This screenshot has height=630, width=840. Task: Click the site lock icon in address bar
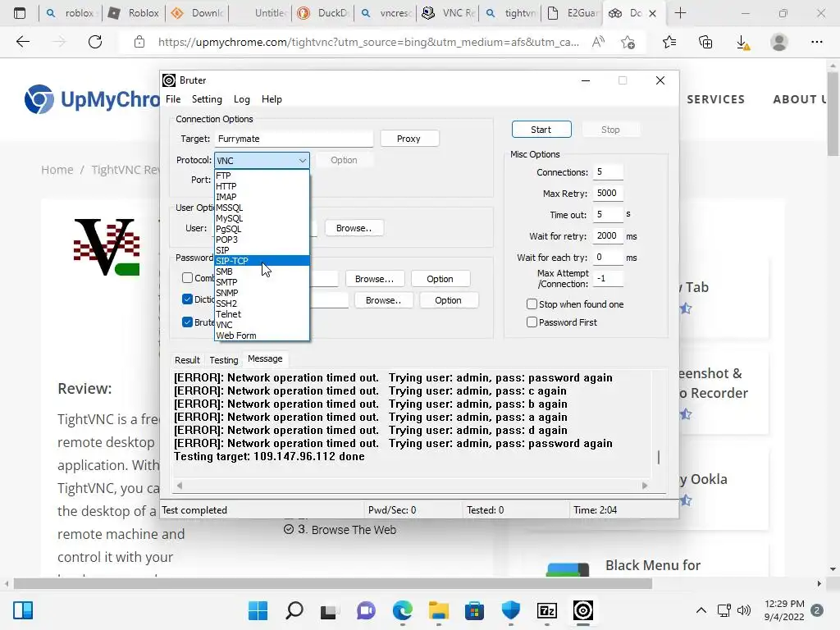tap(139, 42)
